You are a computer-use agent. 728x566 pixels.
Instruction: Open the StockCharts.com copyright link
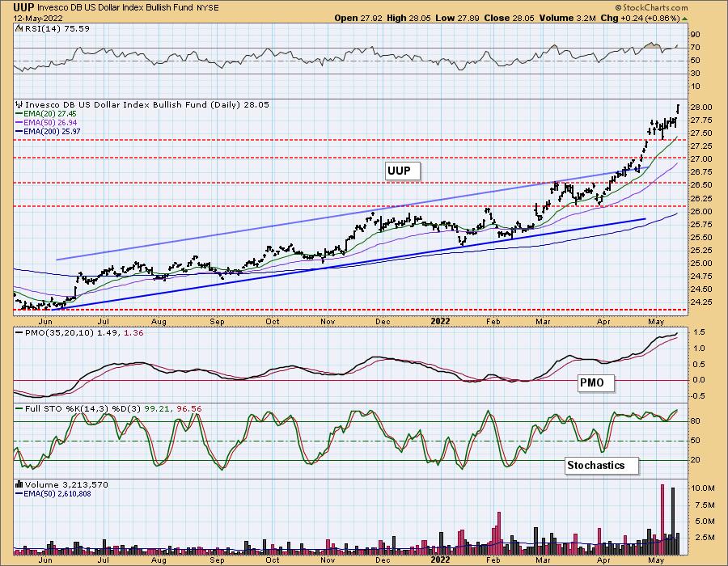[651, 7]
